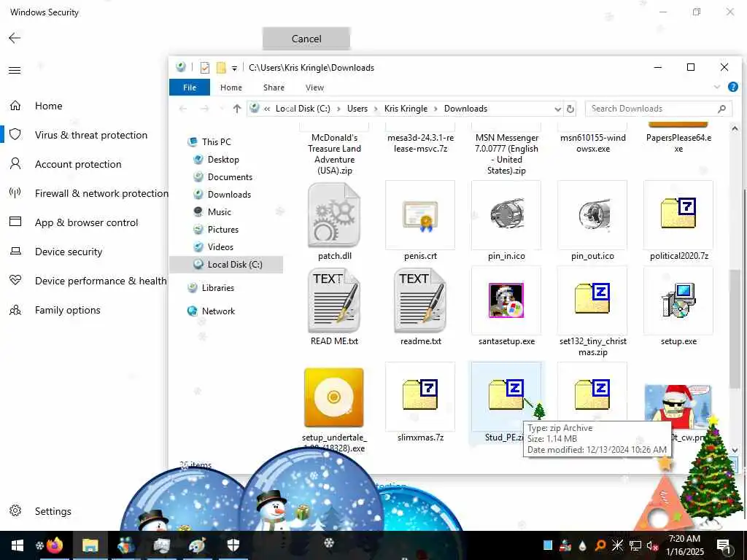This screenshot has height=560, width=747.
Task: Open Account protection section
Action: tap(78, 164)
